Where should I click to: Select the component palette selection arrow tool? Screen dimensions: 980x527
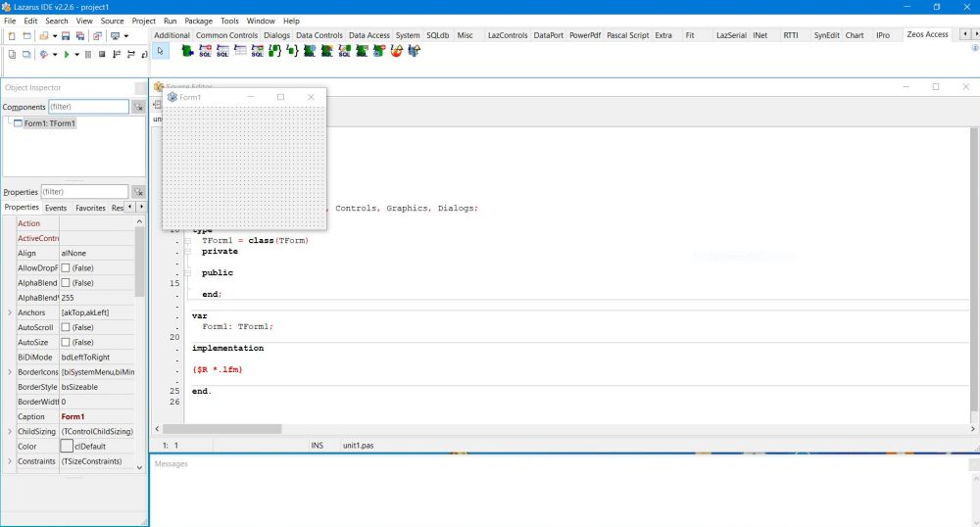click(161, 51)
